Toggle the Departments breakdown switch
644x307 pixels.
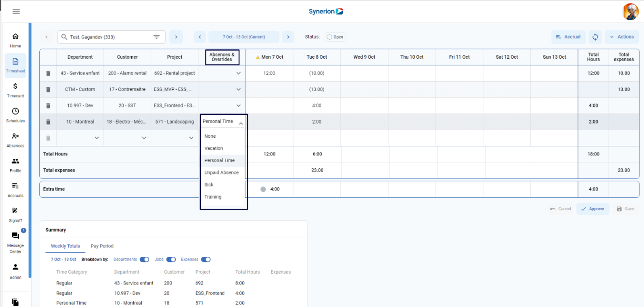coord(144,259)
